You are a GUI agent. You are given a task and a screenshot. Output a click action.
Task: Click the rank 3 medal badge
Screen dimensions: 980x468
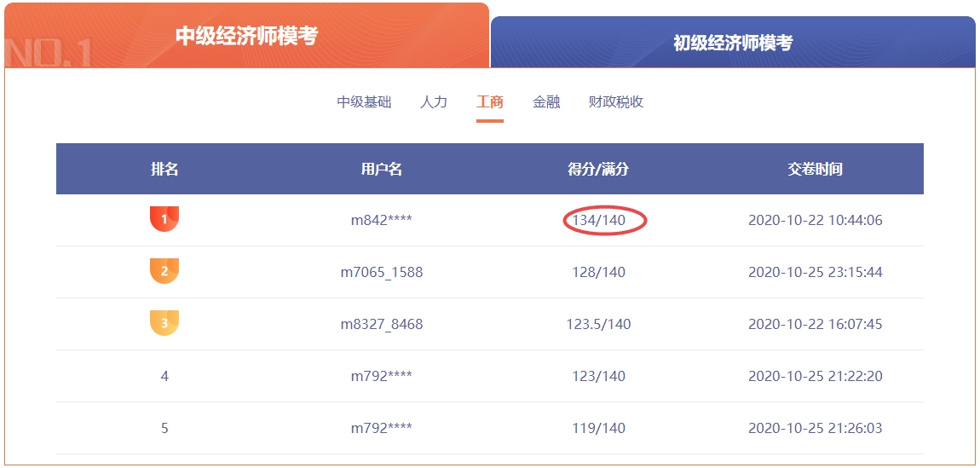(x=164, y=322)
